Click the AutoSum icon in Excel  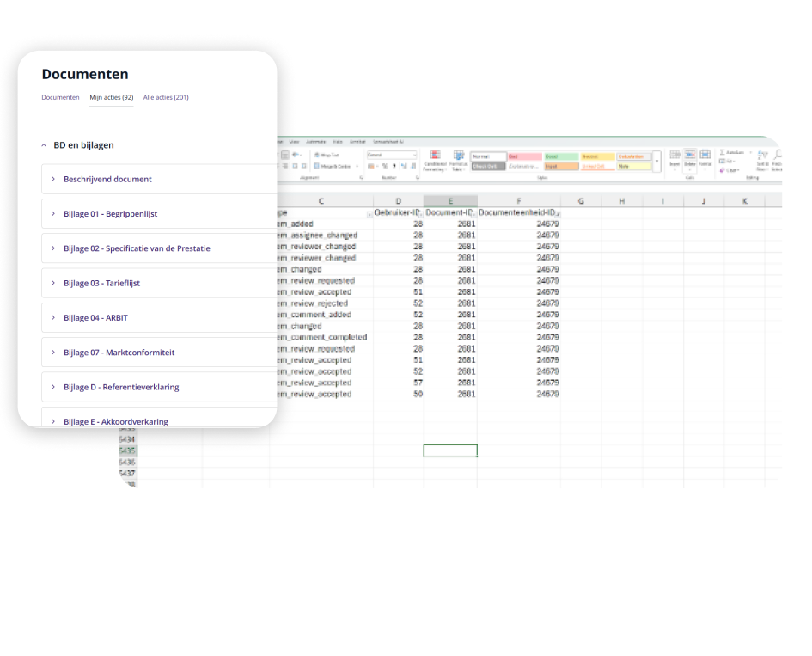[x=723, y=152]
